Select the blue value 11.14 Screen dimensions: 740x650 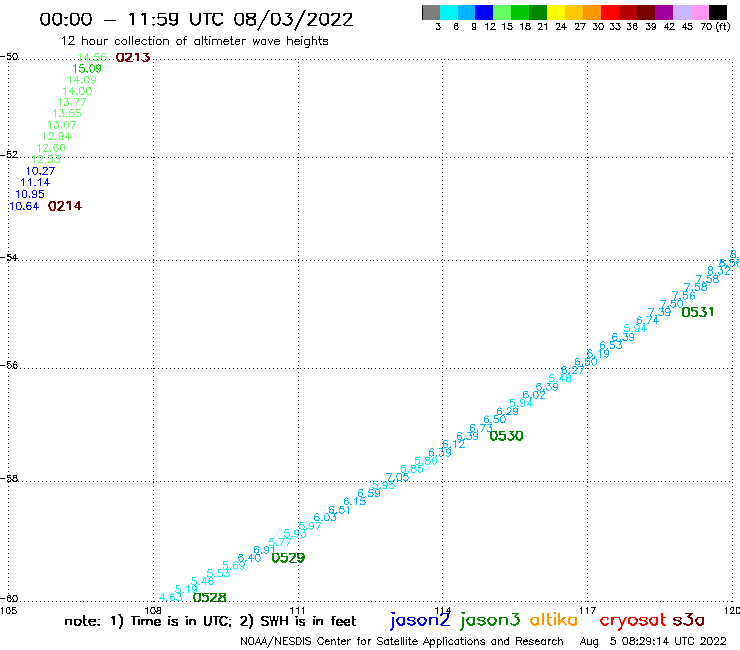click(x=35, y=182)
